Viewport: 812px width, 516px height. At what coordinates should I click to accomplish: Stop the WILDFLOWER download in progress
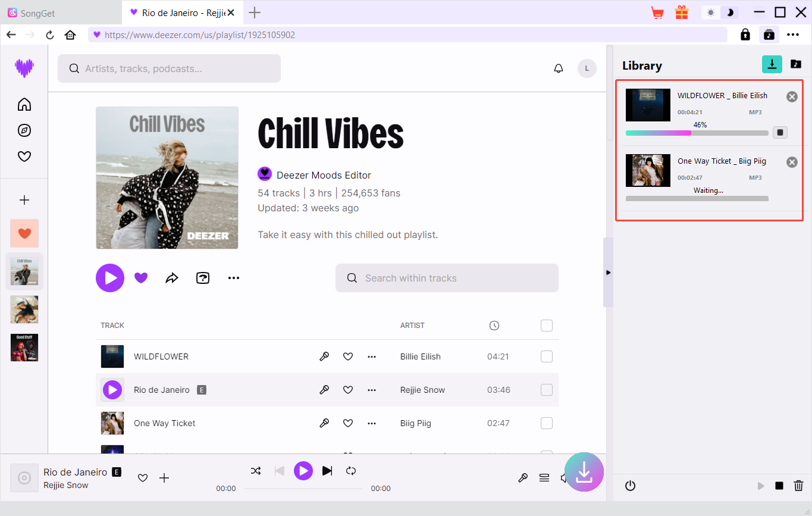[x=780, y=132]
